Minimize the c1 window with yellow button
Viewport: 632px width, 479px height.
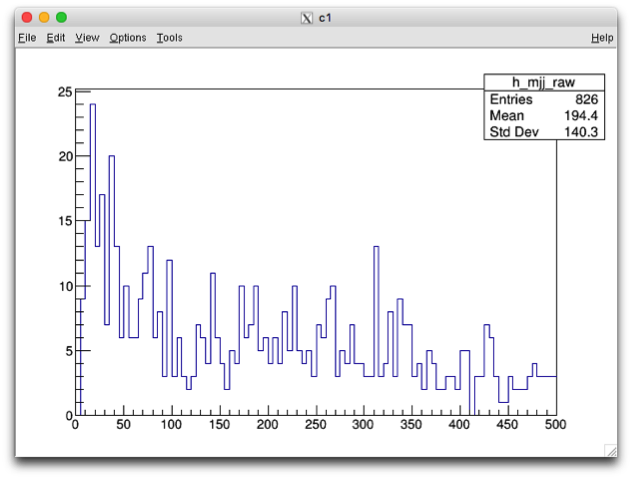[x=44, y=18]
